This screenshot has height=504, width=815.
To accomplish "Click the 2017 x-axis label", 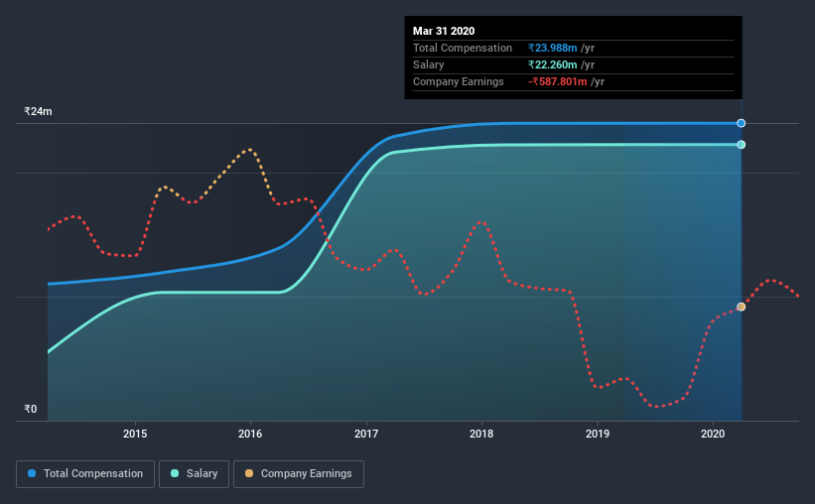I will coord(366,434).
